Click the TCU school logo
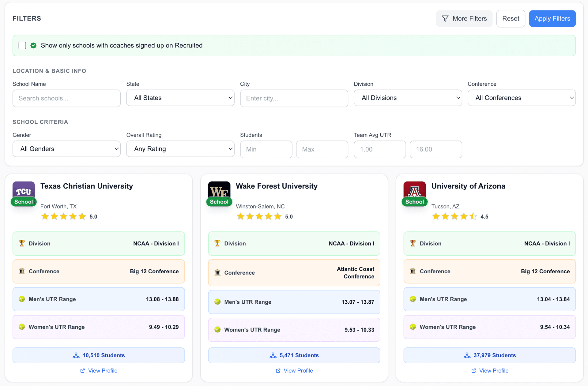 coord(24,190)
